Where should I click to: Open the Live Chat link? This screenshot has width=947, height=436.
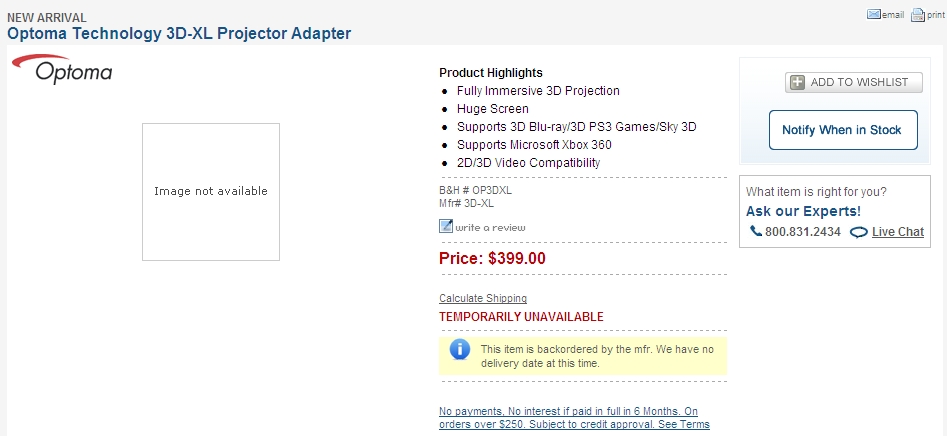tap(897, 232)
